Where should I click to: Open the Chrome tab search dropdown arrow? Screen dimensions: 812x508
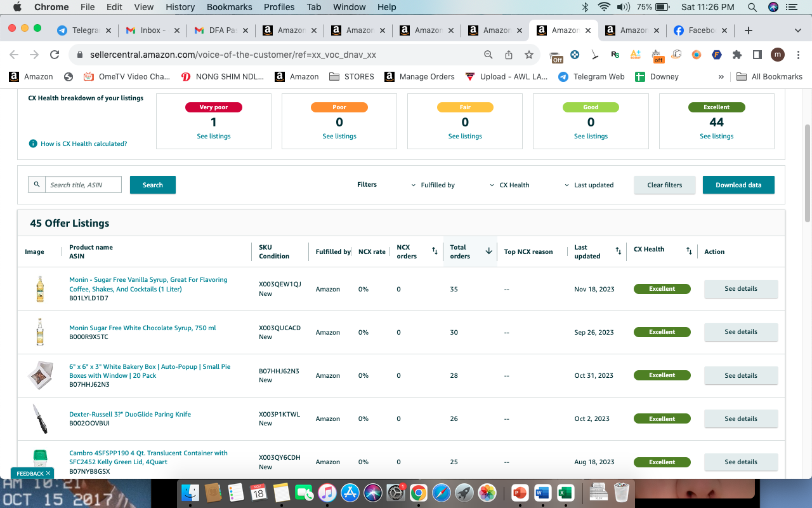click(x=798, y=30)
